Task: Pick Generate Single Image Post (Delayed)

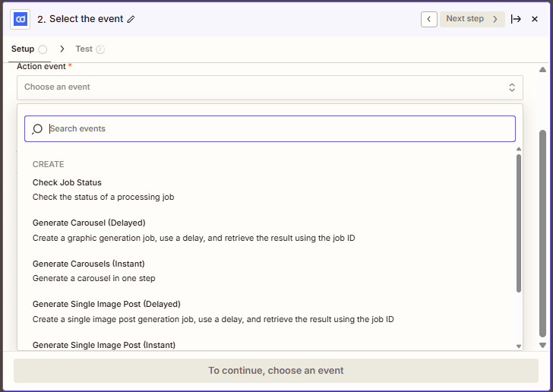Action: pyautogui.click(x=106, y=304)
